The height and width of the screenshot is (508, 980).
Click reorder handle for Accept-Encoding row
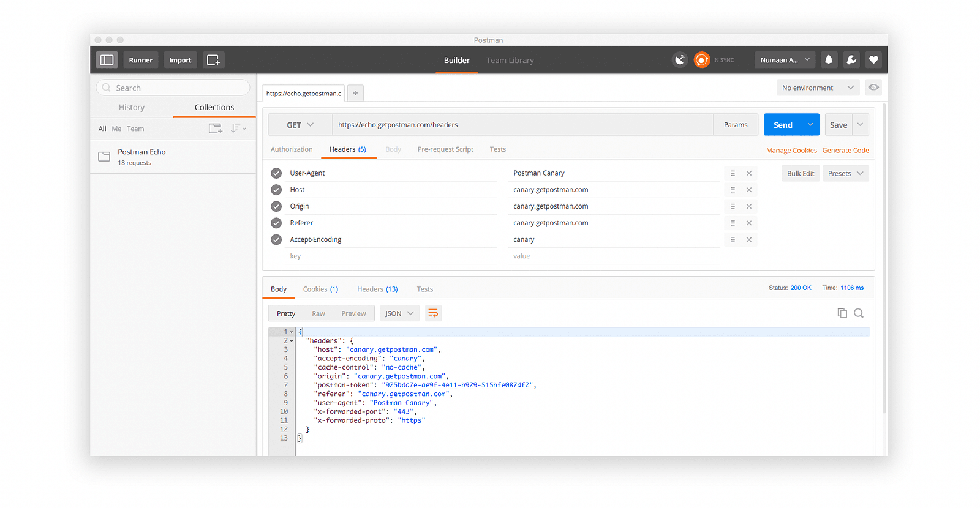coord(733,239)
